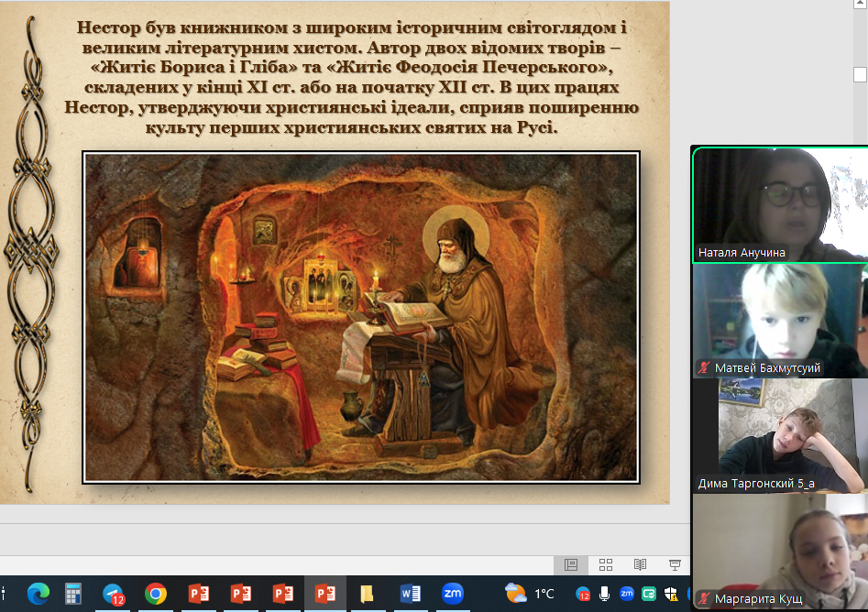Open Microsoft Edge from the taskbar
The height and width of the screenshot is (612, 868).
[x=38, y=594]
